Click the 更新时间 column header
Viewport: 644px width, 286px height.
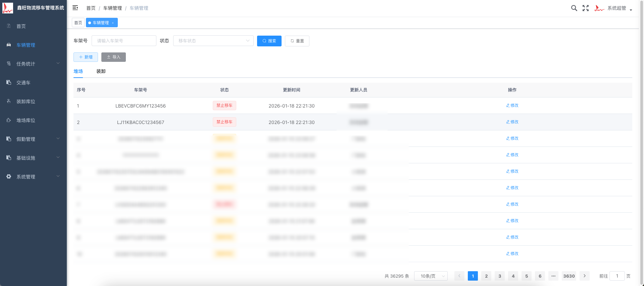click(x=292, y=90)
